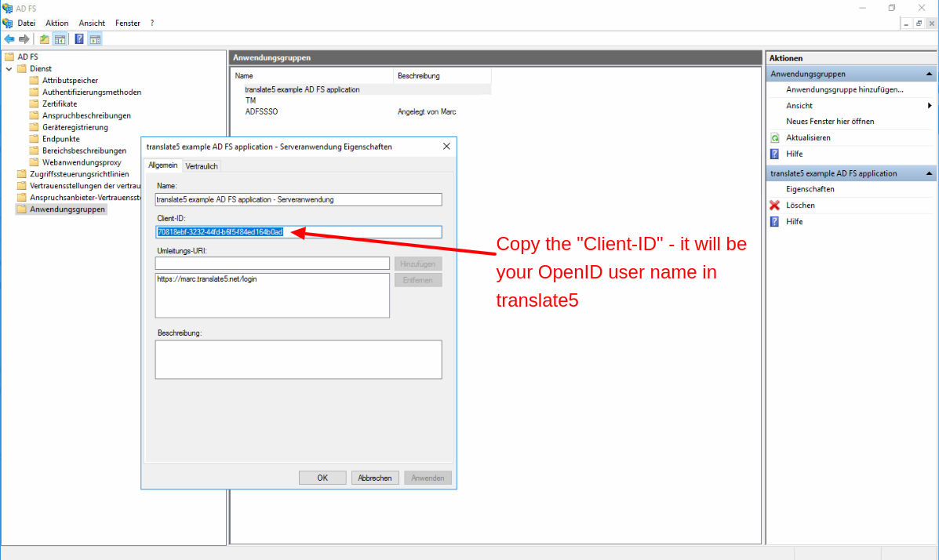Image resolution: width=939 pixels, height=560 pixels.
Task: Close the Serveranwendung Eigenschaften dialog
Action: tap(446, 147)
